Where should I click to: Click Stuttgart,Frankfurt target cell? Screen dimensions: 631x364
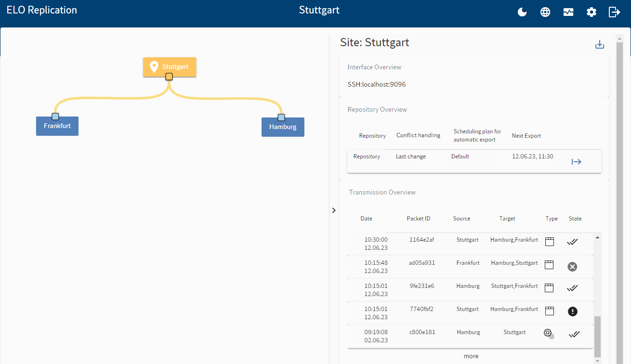point(514,286)
